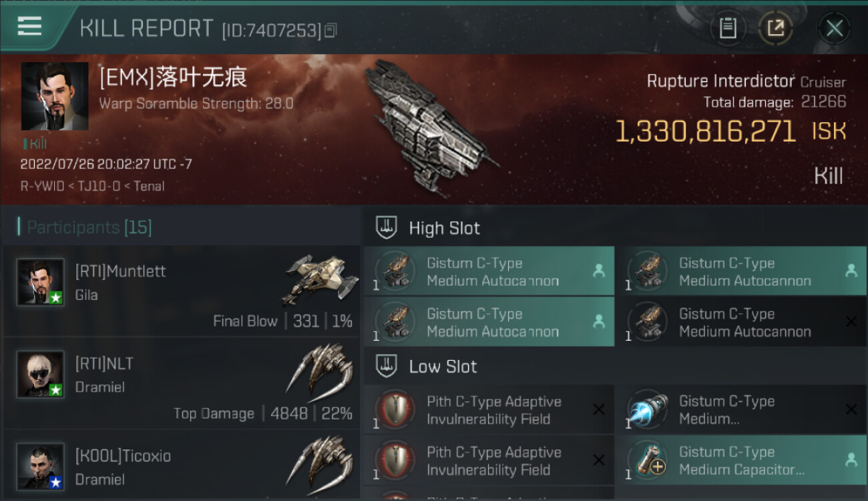Share kill report via export icon
The image size is (868, 501).
pos(775,28)
